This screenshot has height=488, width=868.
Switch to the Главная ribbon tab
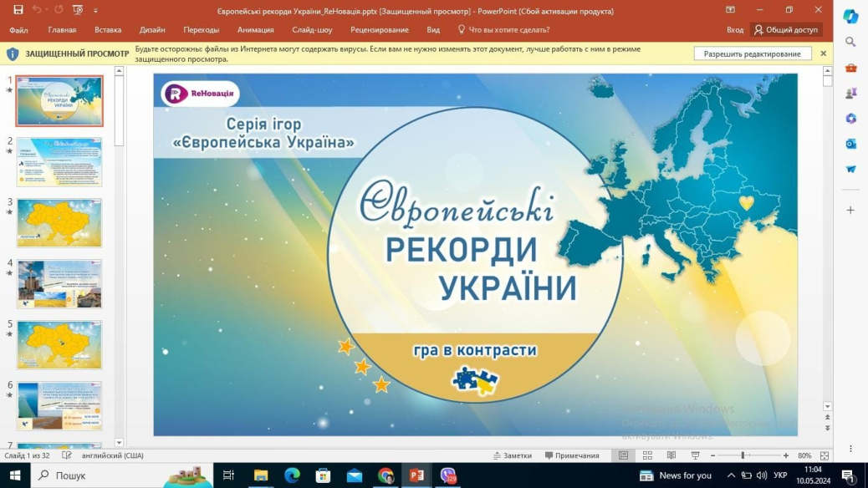pyautogui.click(x=62, y=30)
